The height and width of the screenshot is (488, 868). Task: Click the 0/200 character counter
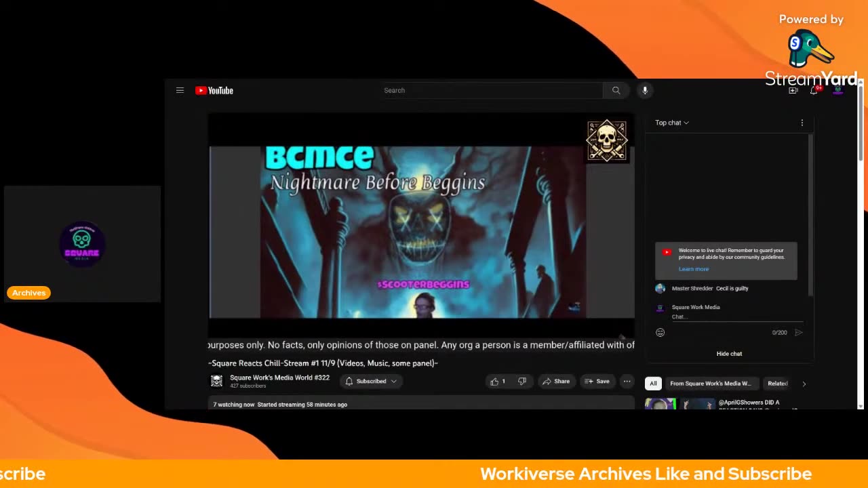(x=779, y=333)
